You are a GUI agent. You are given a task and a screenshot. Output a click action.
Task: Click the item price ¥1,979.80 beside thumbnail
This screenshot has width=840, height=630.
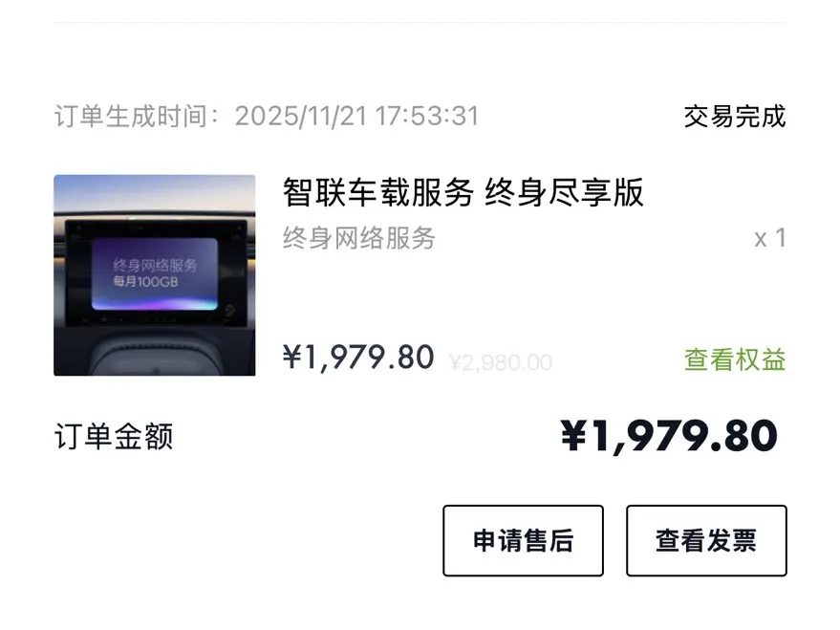coord(358,358)
